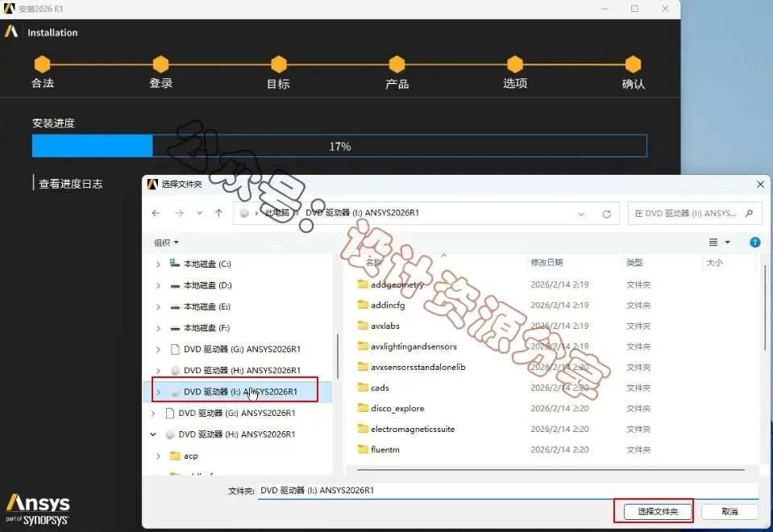
Task: Close the 选择文件夹 dialog
Action: pos(760,184)
